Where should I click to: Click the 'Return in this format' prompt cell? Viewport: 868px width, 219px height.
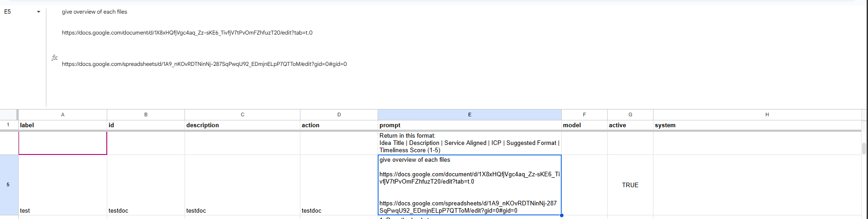tap(469, 143)
